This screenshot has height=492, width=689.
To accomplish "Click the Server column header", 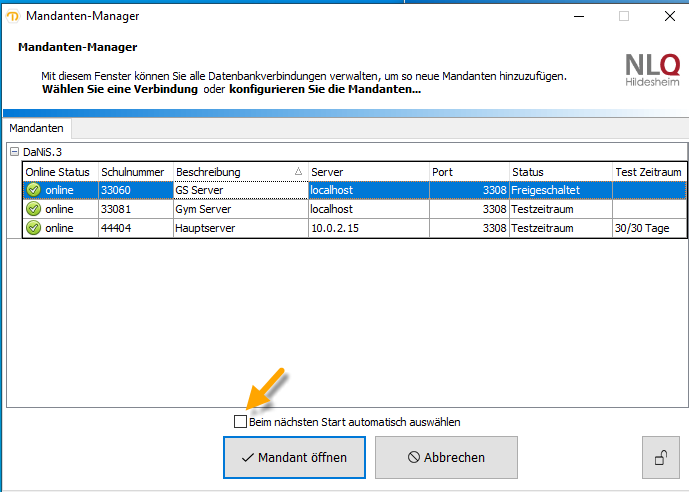I will tap(366, 172).
